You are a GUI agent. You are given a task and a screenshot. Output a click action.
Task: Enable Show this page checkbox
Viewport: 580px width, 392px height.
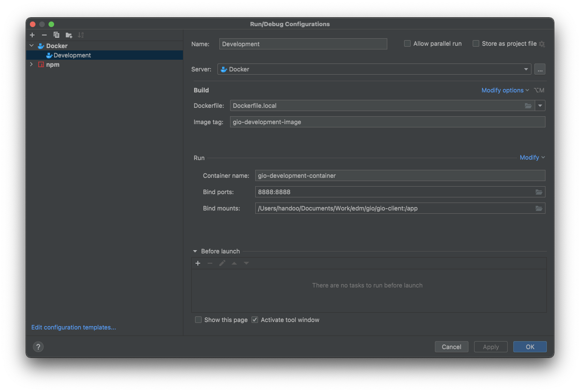point(198,320)
